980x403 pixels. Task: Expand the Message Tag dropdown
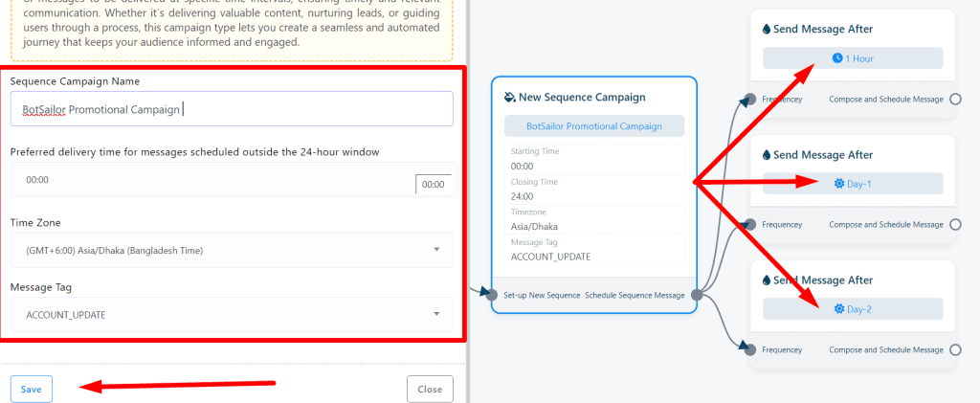pos(232,314)
